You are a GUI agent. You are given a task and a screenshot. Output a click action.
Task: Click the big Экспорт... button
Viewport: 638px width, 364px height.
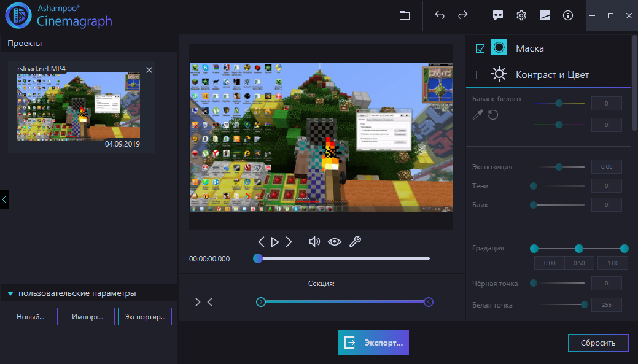point(373,343)
